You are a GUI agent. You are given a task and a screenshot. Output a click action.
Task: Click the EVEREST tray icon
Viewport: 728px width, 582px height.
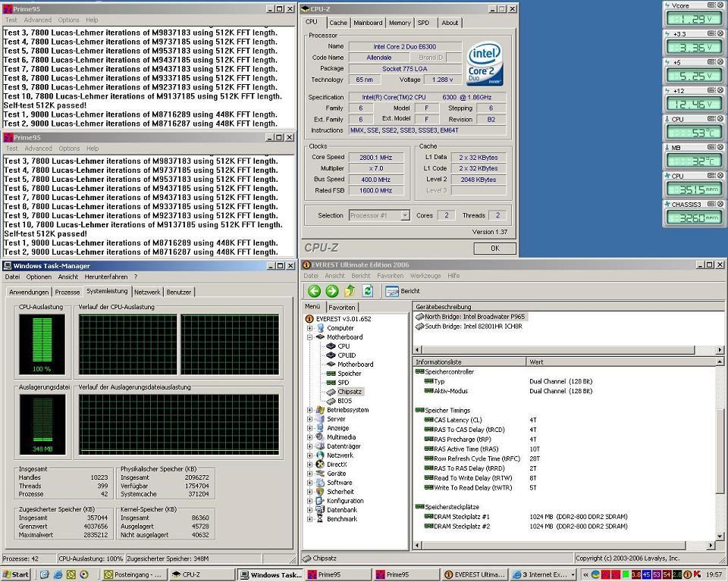click(x=688, y=574)
